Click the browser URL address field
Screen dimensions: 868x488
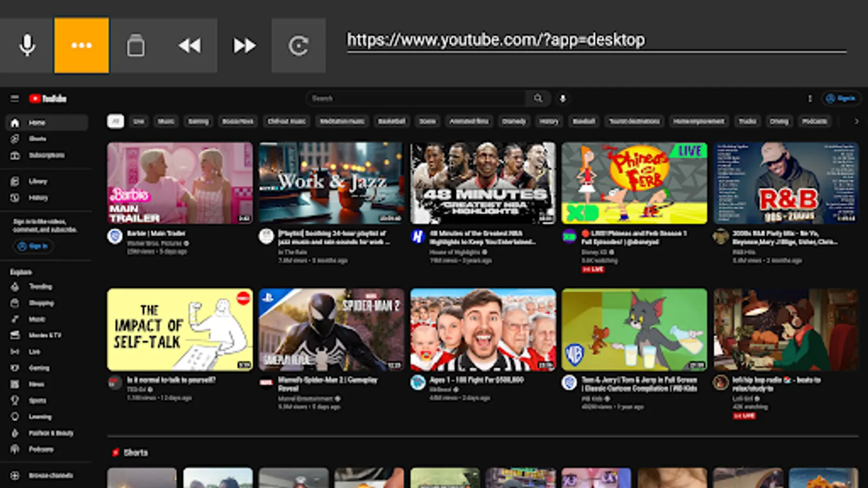click(x=596, y=40)
